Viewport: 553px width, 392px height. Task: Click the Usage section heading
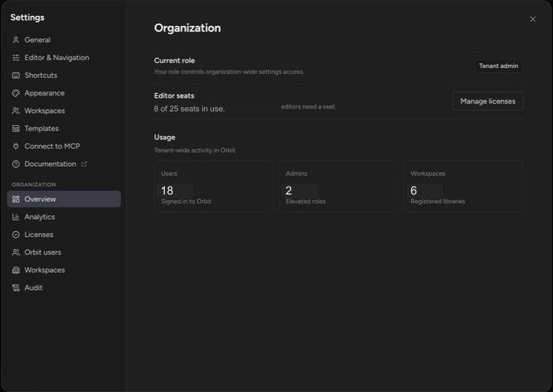(164, 137)
